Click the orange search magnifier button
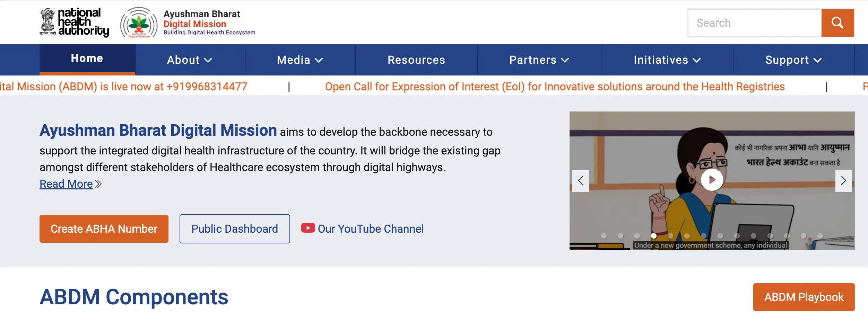Screen dimensions: 868x322 (837, 23)
